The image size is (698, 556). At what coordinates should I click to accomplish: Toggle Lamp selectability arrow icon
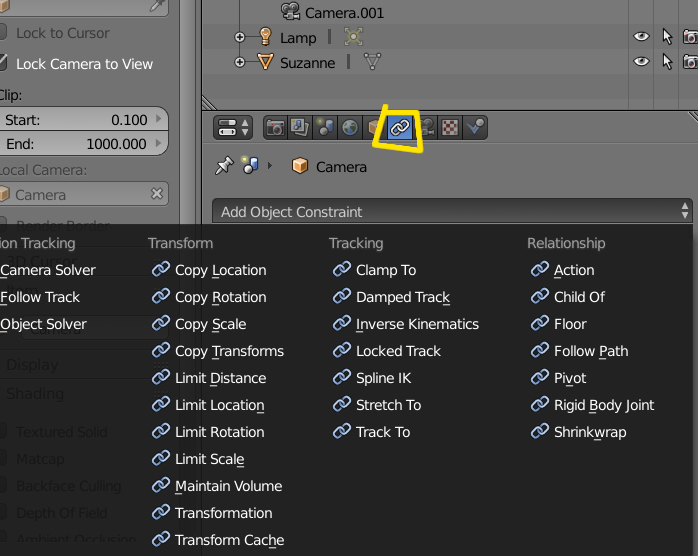(667, 37)
